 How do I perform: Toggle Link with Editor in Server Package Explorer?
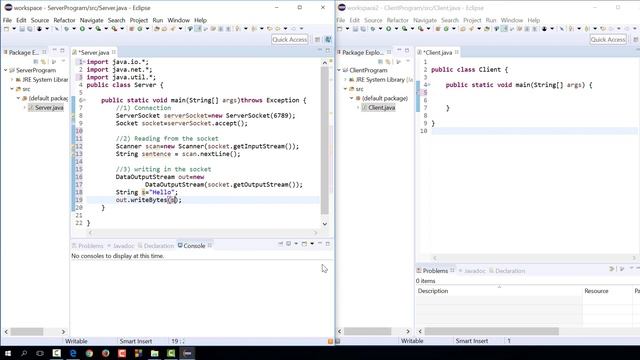(x=43, y=62)
